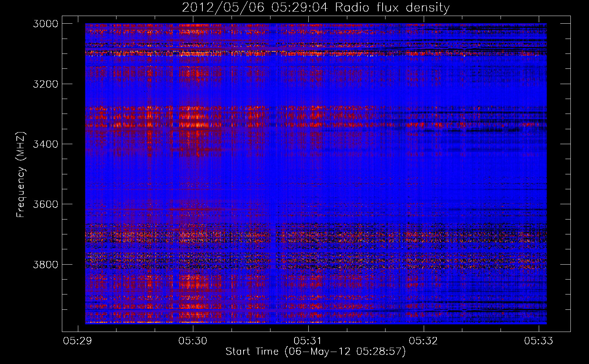
Task: Click the plot title '2012/05/06 05:29:04 Radio flux density'
Action: pos(316,7)
